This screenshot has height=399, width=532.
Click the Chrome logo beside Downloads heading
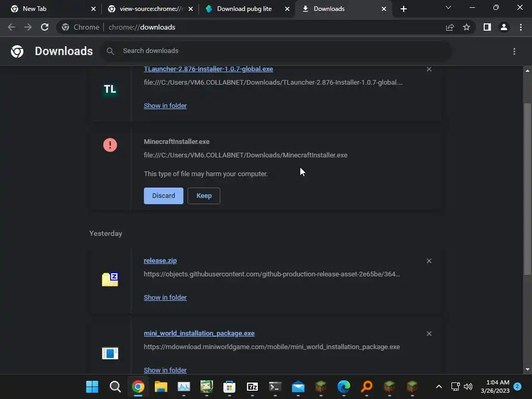[17, 51]
